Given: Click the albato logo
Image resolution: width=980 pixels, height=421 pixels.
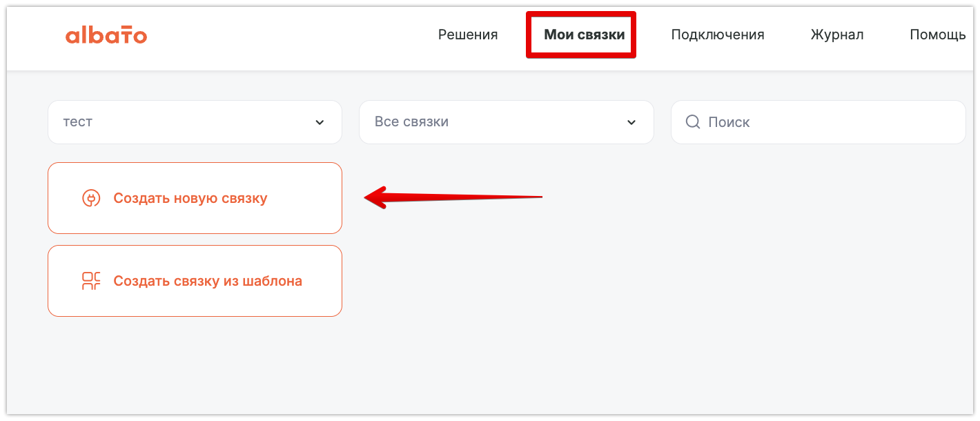Looking at the screenshot, I should click(106, 35).
